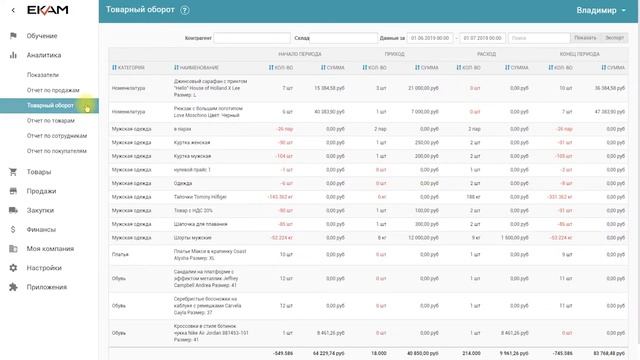Image resolution: width=640 pixels, height=360 pixels.
Task: Open Закупки menu section
Action: coord(40,210)
